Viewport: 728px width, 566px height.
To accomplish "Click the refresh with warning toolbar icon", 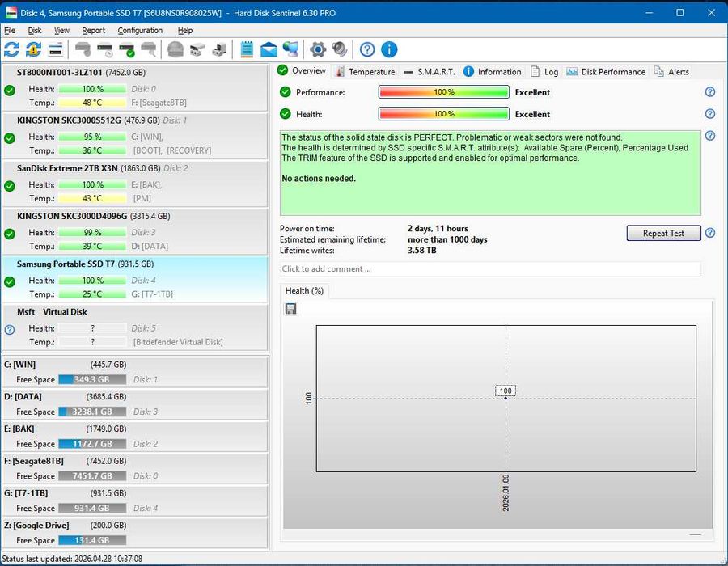I will pyautogui.click(x=33, y=49).
